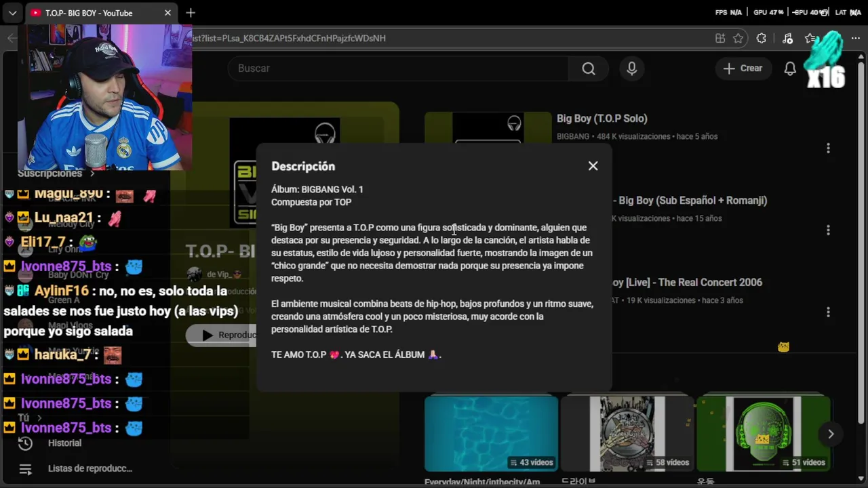The height and width of the screenshot is (488, 868).
Task: Open the Extensions puzzle icon
Action: 762,39
